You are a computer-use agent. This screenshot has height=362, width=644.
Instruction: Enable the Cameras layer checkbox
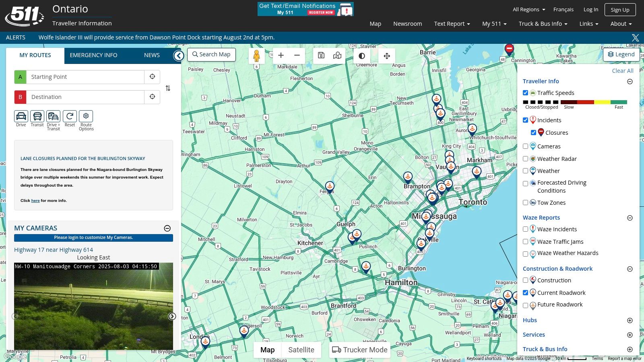(x=525, y=146)
